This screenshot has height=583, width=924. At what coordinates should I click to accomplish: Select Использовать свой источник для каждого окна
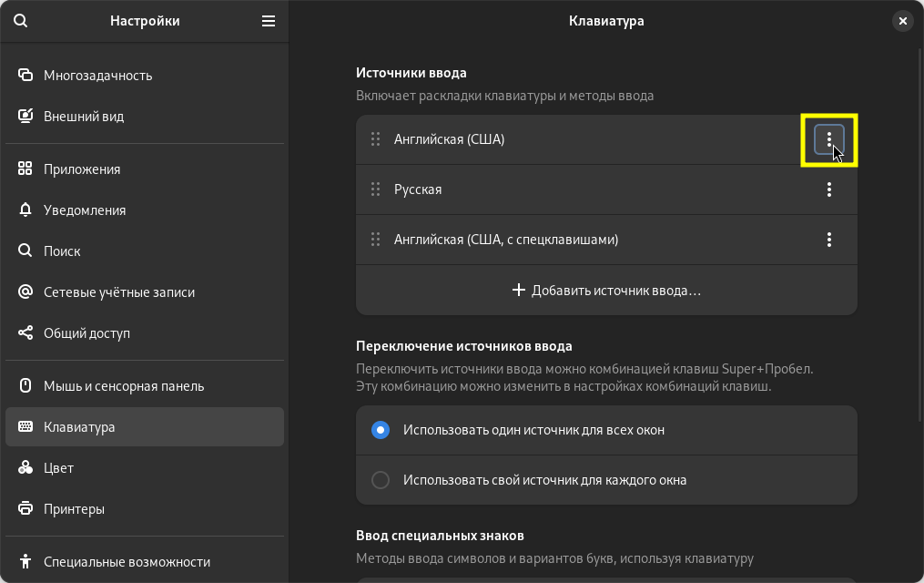[x=381, y=480]
